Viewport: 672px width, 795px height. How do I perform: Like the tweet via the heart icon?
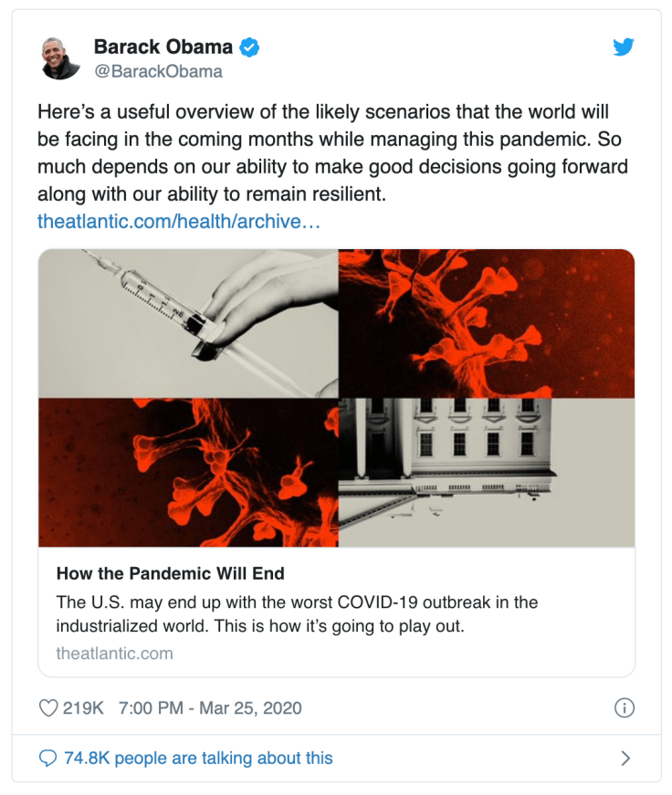48,707
